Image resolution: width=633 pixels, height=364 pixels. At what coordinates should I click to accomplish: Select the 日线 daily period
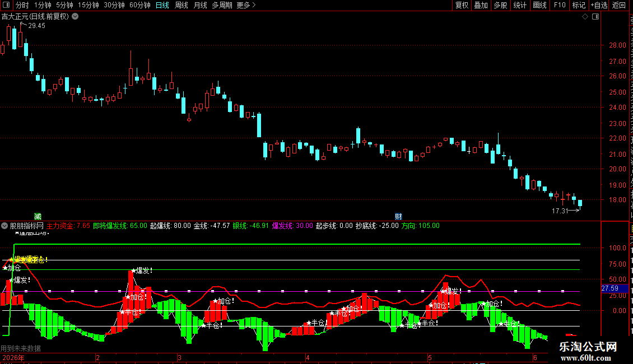click(x=162, y=5)
